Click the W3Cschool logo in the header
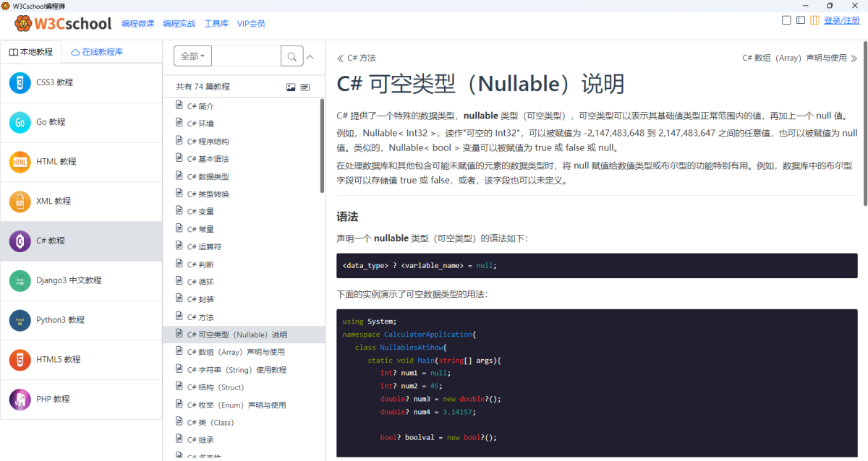This screenshot has height=461, width=868. click(64, 23)
